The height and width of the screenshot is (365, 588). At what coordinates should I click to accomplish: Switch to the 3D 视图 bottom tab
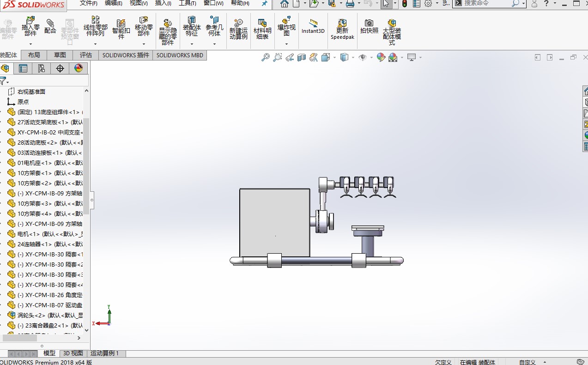click(73, 353)
